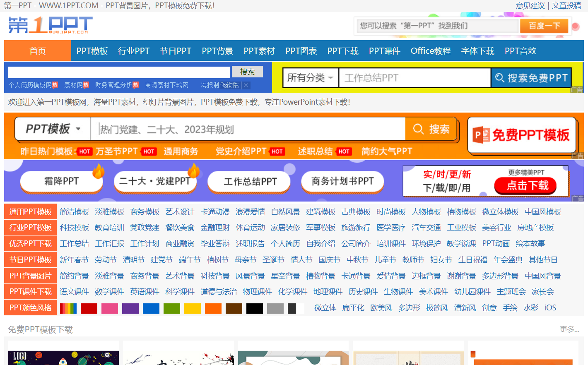Select the red color swatch in PPT颜色风格
Screen dimensions: 588x365
(x=89, y=307)
